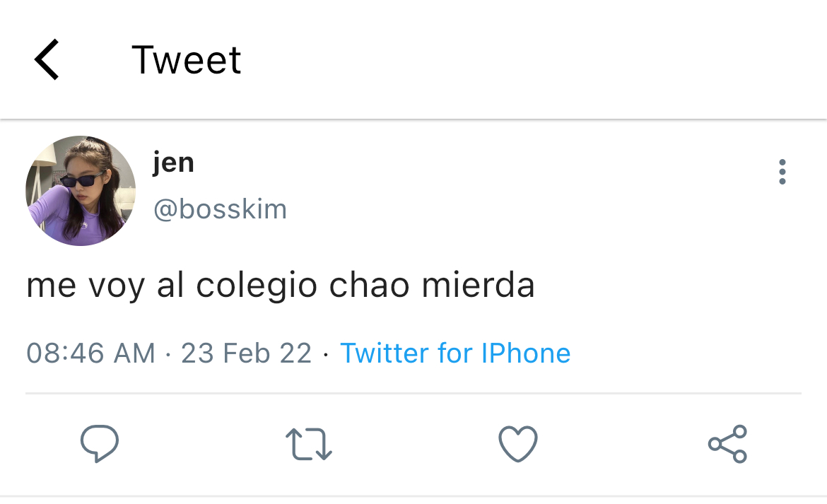Open the @bosskim handle
The width and height of the screenshot is (827, 504).
(x=220, y=209)
